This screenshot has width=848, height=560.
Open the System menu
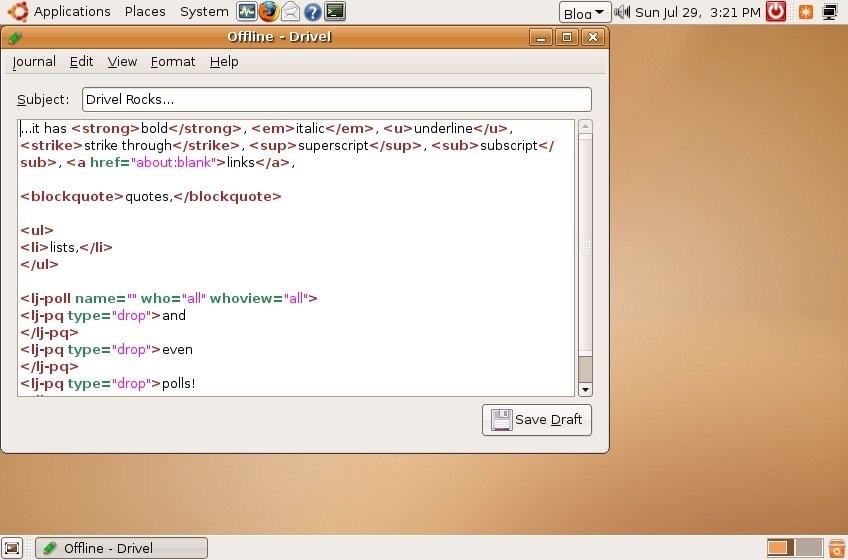point(204,11)
